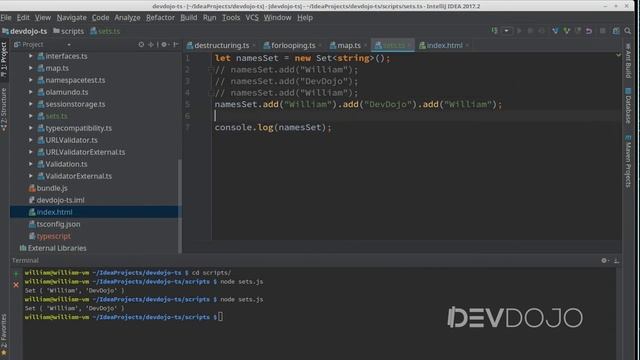Add a new terminal session with plus icon
The height and width of the screenshot is (360, 640).
coord(16,273)
